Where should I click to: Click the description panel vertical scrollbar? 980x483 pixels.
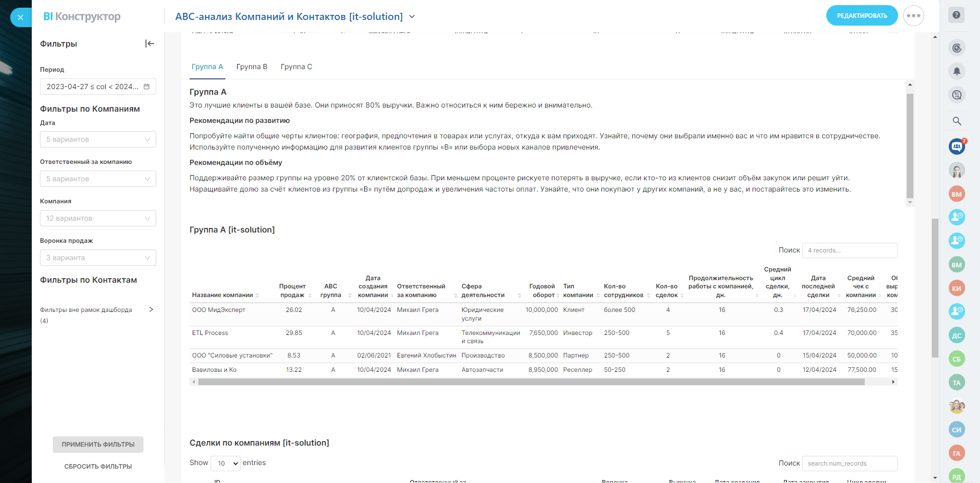click(910, 145)
